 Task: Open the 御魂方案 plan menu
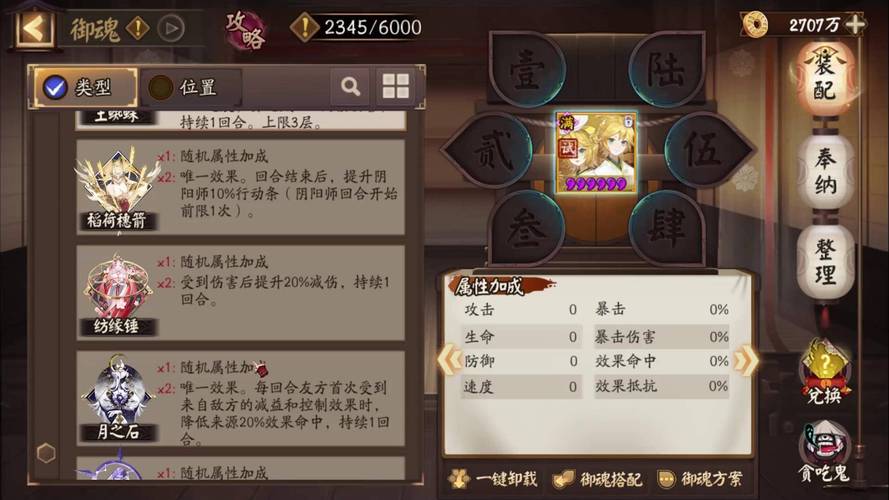[700, 479]
